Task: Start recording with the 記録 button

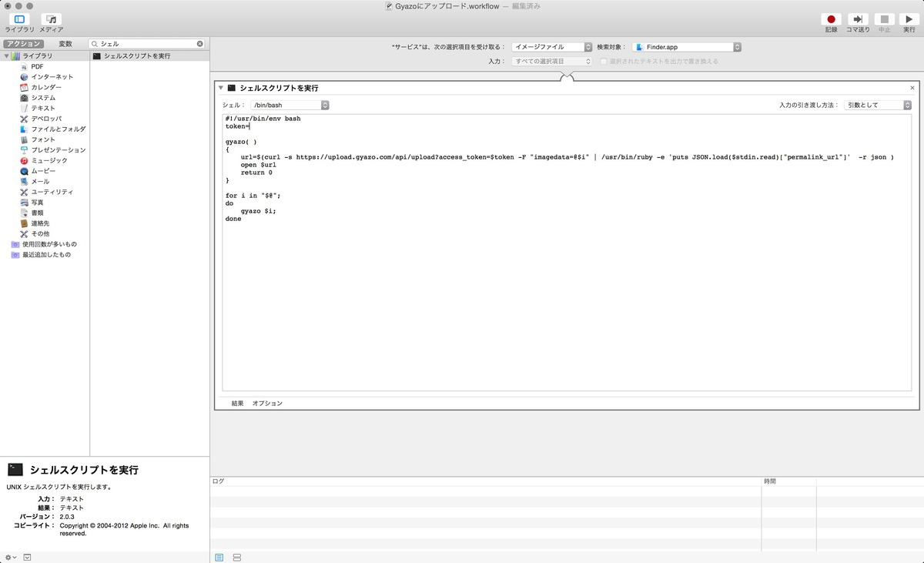Action: pos(831,19)
